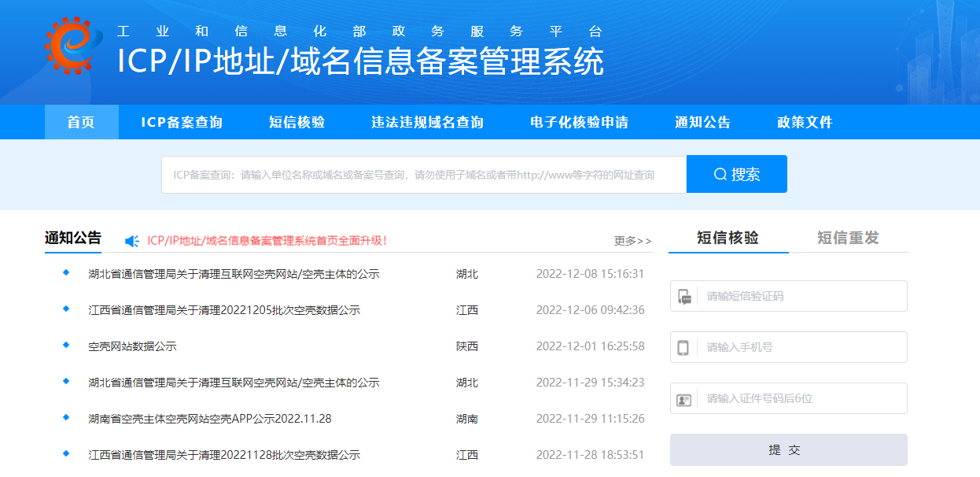The height and width of the screenshot is (477, 980).
Task: Click the 湖南 province cell
Action: 467,419
